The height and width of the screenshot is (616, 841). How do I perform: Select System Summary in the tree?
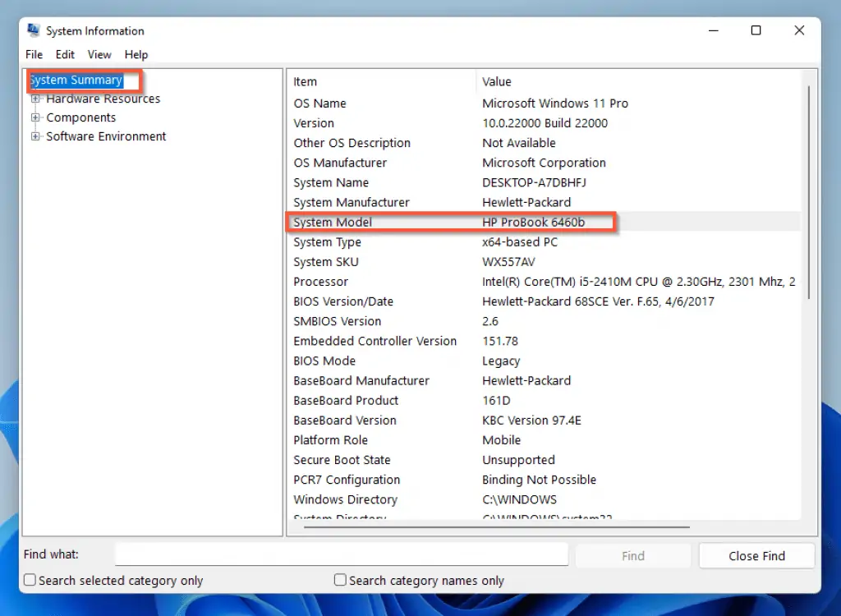coord(76,80)
